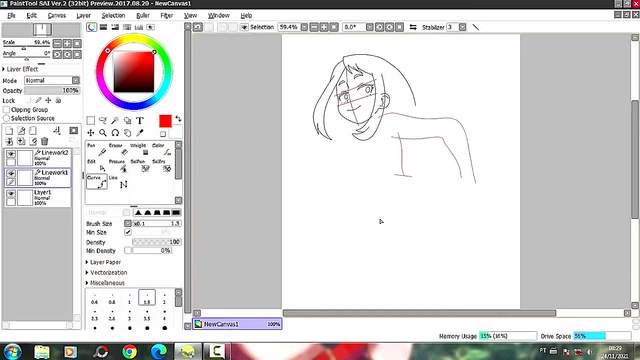Show the color wheel panel
This screenshot has height=360, width=640.
[x=91, y=27]
